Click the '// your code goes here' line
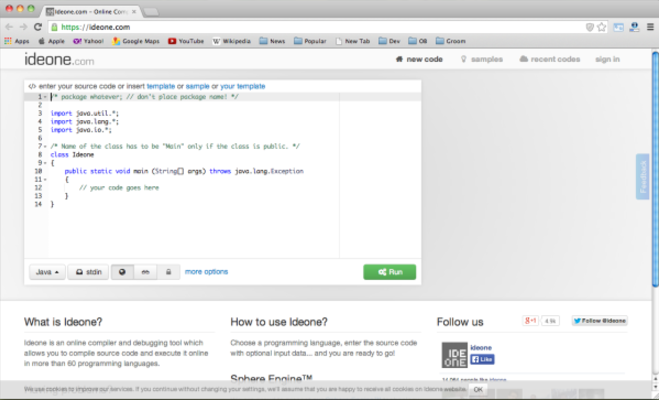662x400 pixels. tap(119, 188)
